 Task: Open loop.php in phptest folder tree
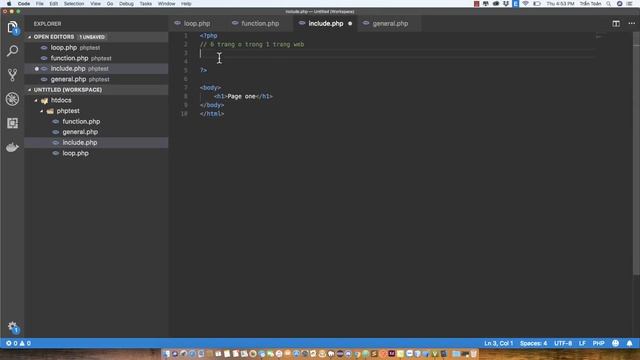tap(96, 153)
